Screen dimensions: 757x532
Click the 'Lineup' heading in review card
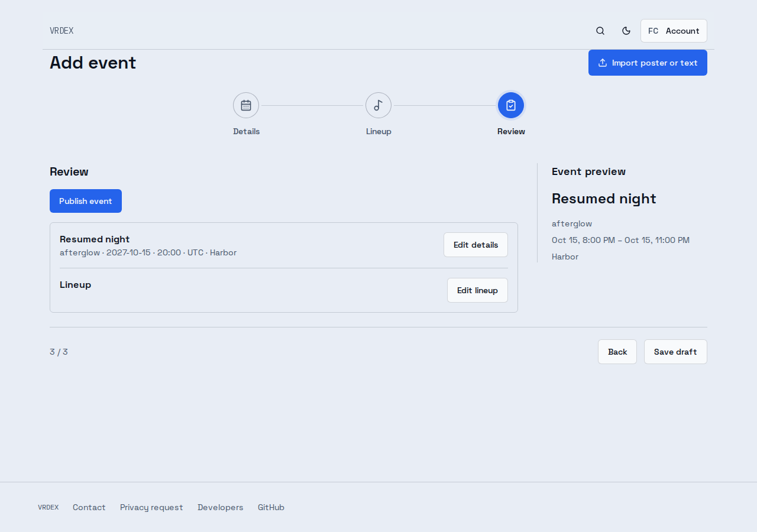point(75,284)
